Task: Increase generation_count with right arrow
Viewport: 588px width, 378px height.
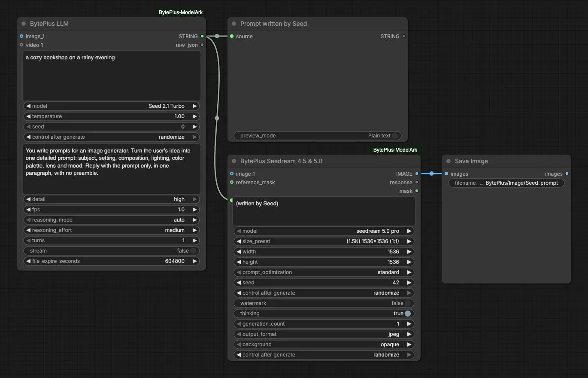Action: tap(409, 324)
